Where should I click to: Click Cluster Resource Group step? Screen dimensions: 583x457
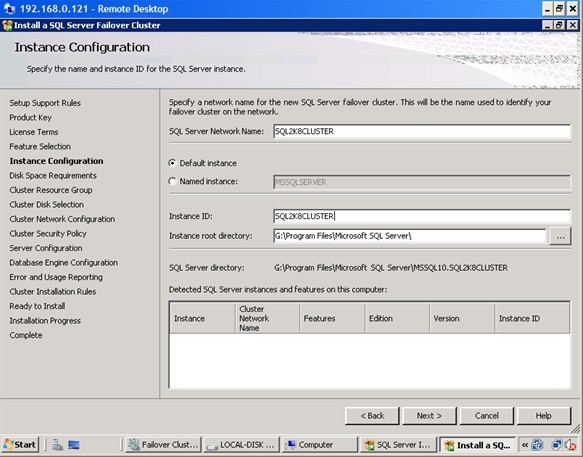coord(51,190)
